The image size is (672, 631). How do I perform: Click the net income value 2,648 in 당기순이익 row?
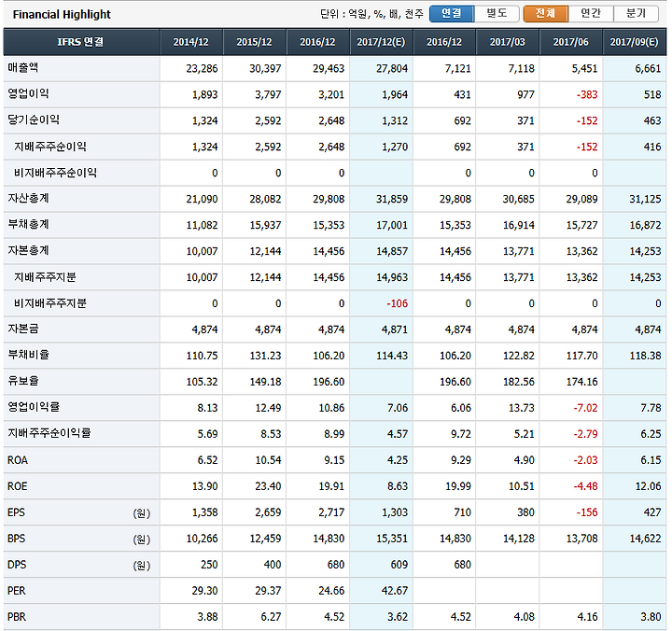331,121
